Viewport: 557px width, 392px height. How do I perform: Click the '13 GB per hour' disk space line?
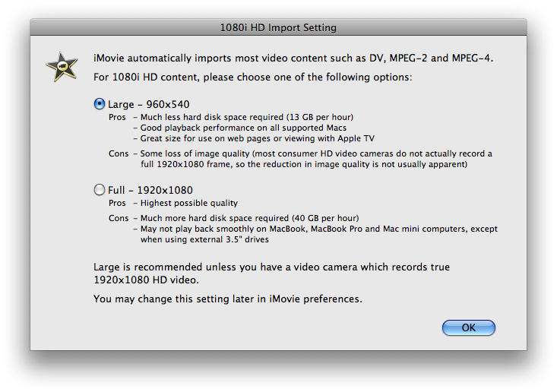point(244,117)
